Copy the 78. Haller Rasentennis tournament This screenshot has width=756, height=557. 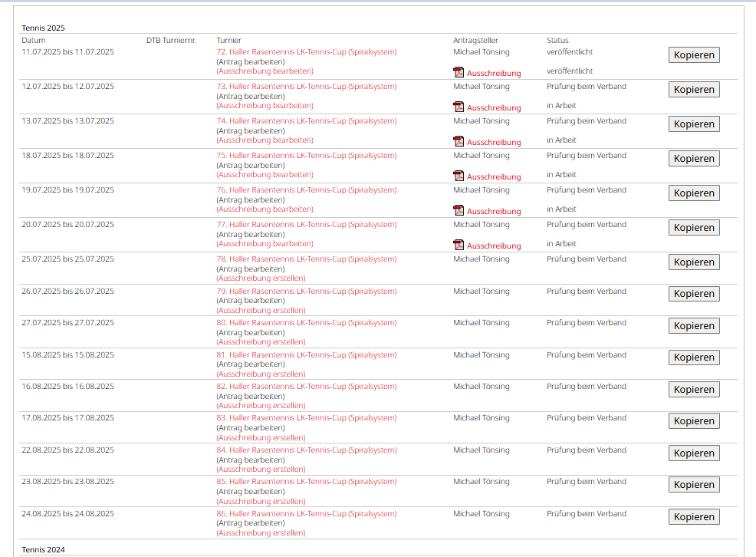(694, 262)
